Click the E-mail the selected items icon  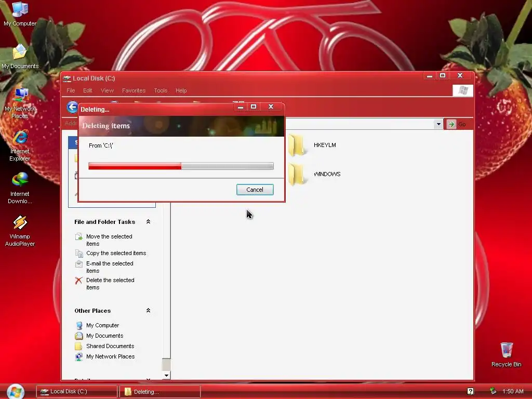79,263
